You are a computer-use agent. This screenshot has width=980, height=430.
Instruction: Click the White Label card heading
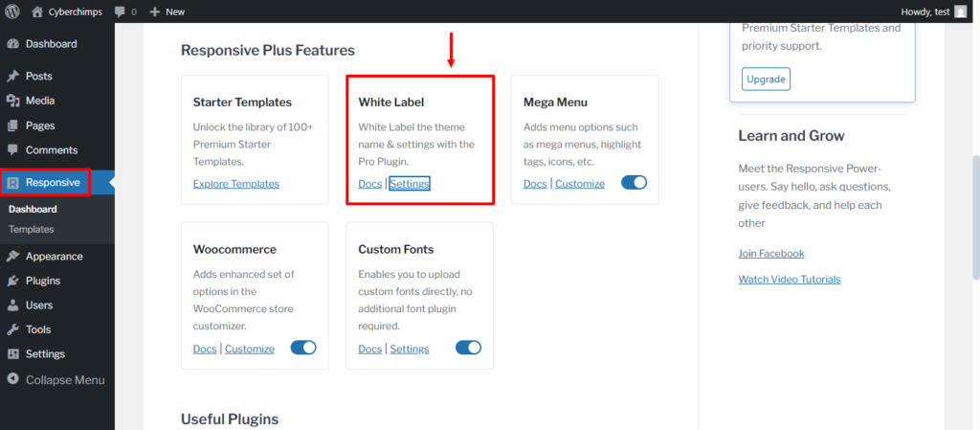(x=391, y=102)
